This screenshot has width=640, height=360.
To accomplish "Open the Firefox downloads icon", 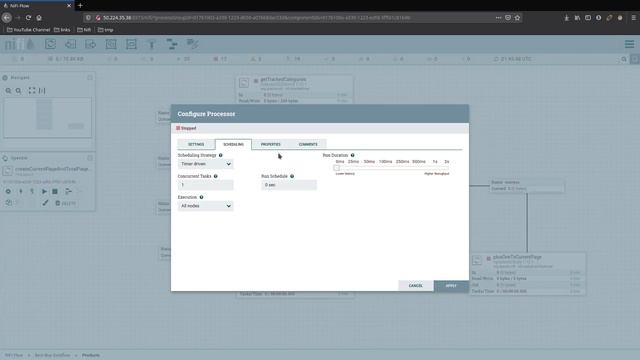I will 567,18.
